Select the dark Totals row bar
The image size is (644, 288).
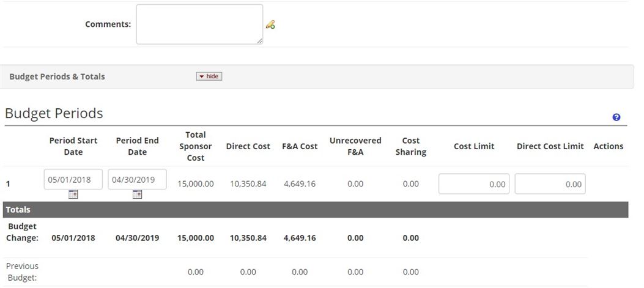coord(315,210)
